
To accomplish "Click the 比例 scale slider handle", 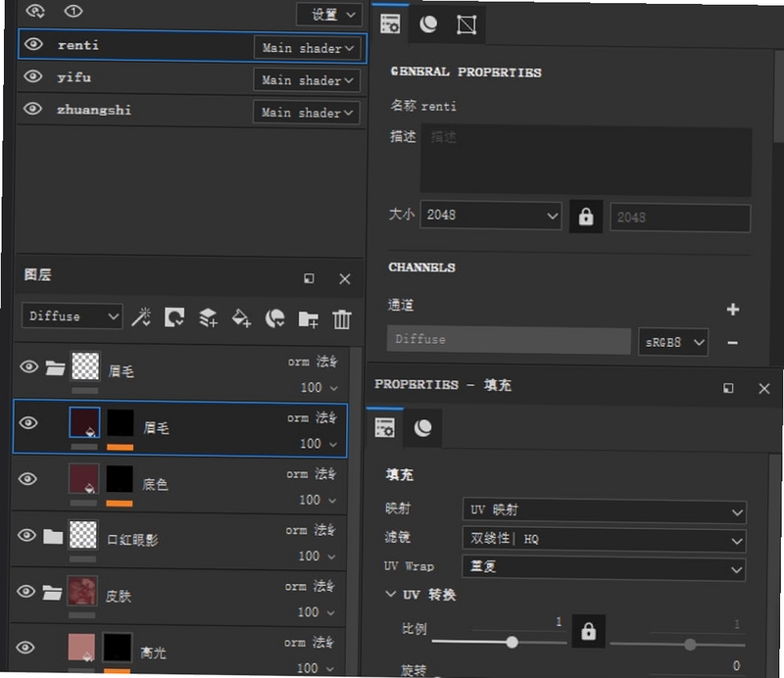I will 512,642.
